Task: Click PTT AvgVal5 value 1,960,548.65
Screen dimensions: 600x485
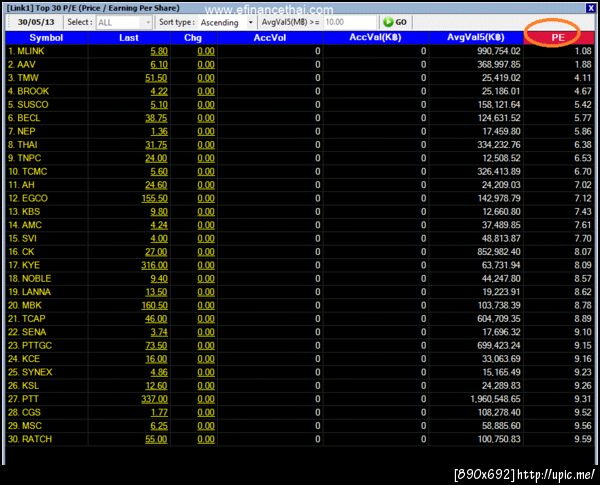Action: tap(496, 399)
